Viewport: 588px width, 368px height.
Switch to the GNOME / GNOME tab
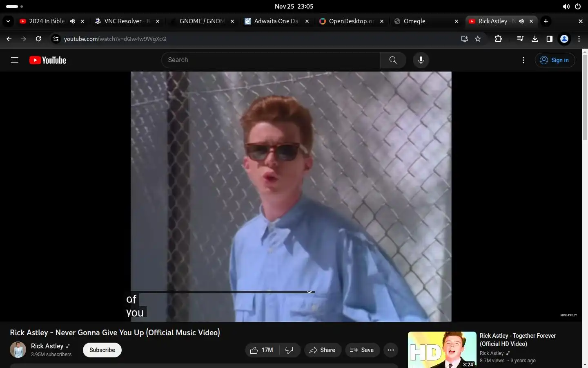click(x=197, y=21)
